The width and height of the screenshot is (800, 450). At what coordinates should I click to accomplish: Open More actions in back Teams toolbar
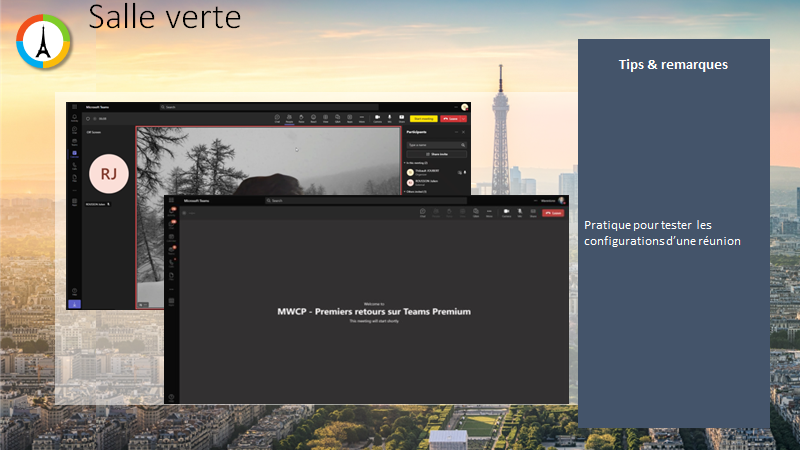[x=362, y=118]
